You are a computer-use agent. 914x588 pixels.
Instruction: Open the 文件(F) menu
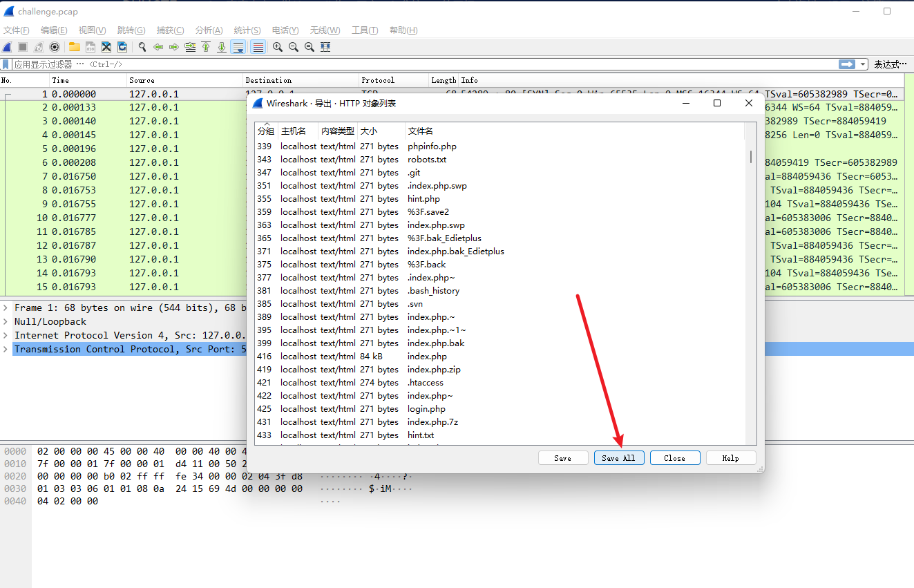point(17,30)
